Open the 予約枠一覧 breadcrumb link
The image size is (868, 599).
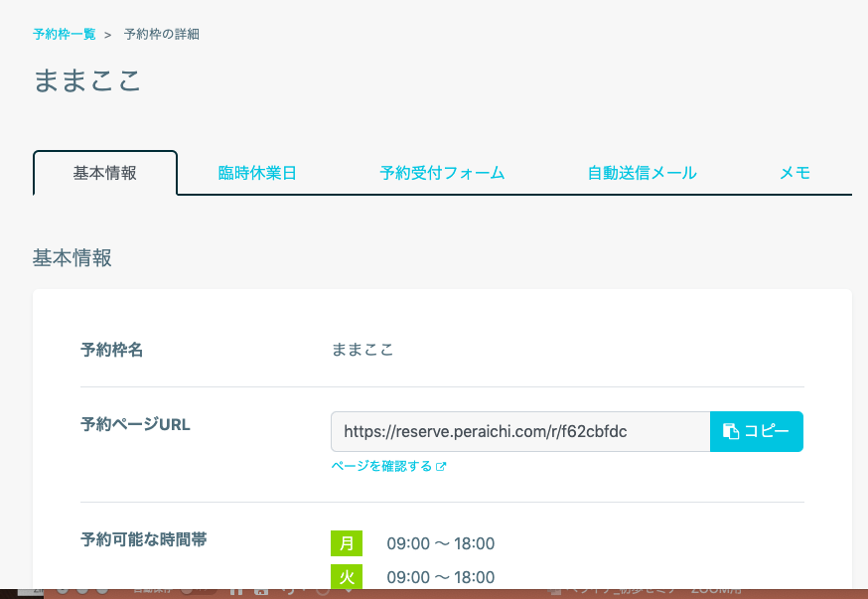65,35
